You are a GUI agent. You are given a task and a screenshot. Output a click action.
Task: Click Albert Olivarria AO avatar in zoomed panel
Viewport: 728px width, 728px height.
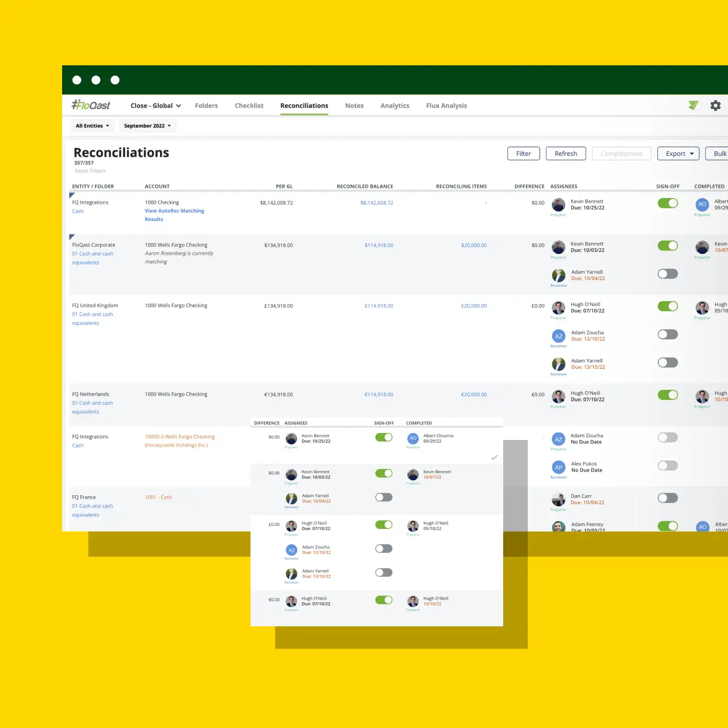(x=413, y=438)
